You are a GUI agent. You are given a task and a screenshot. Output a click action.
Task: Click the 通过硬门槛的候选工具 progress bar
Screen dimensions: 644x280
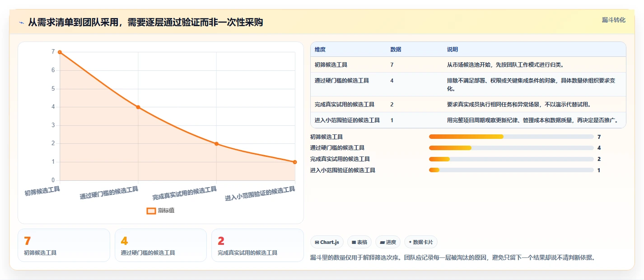(511, 148)
